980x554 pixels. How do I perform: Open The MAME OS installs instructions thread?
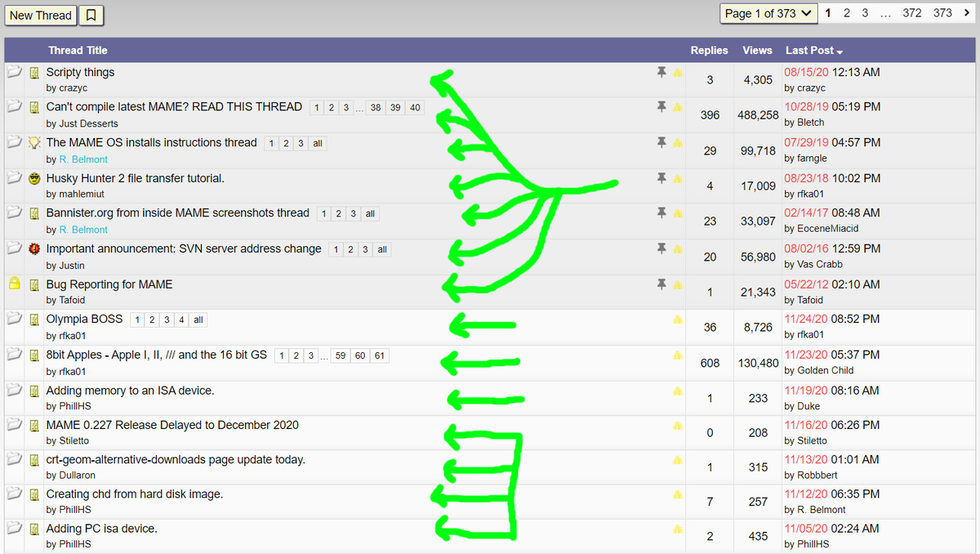click(151, 143)
